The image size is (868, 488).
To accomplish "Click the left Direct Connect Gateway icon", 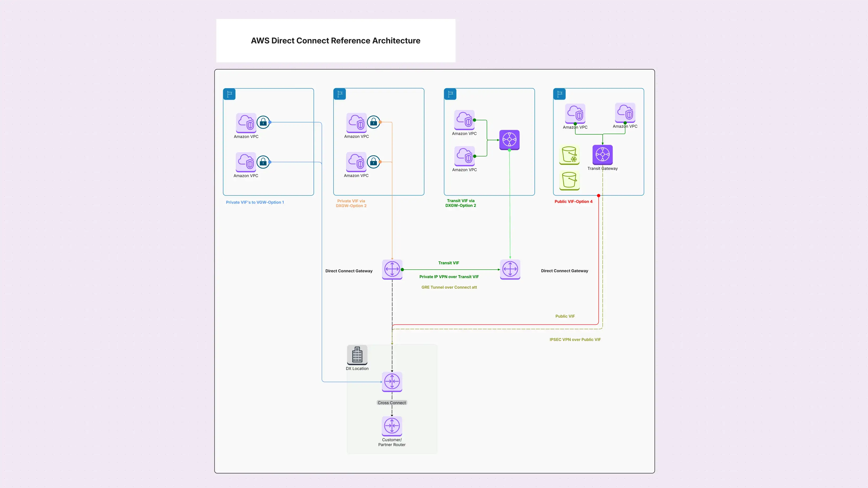I will point(392,269).
